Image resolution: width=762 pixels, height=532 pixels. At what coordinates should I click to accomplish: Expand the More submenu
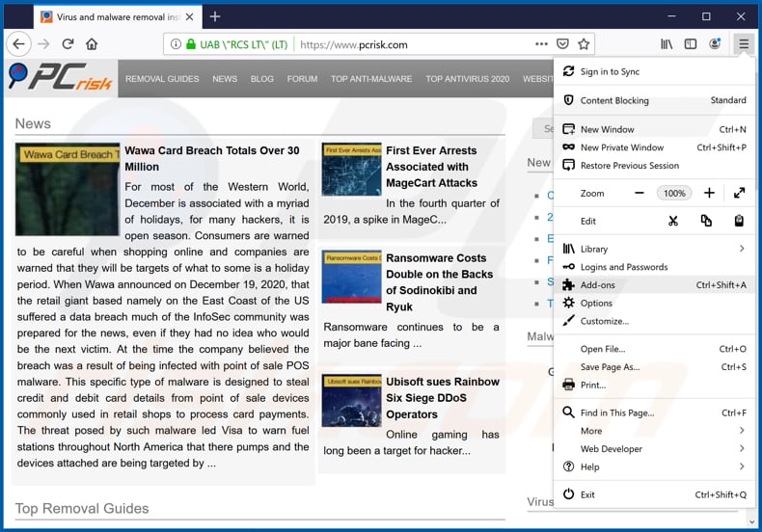(654, 431)
